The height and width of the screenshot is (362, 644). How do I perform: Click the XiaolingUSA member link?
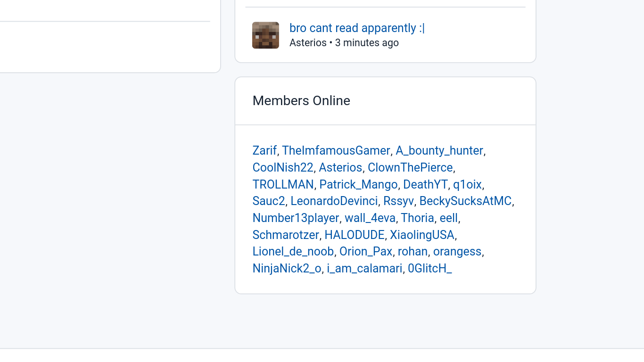pyautogui.click(x=422, y=235)
